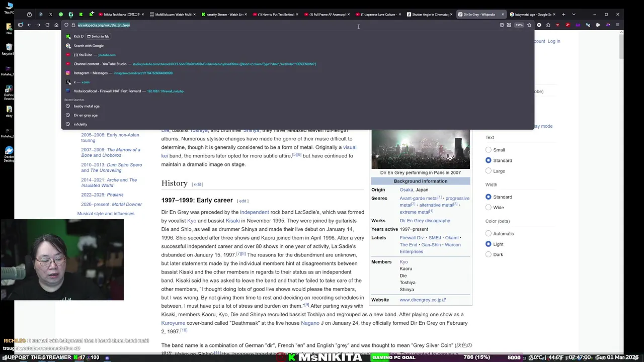Select Light color mode
This screenshot has height=362, width=644.
(488, 244)
